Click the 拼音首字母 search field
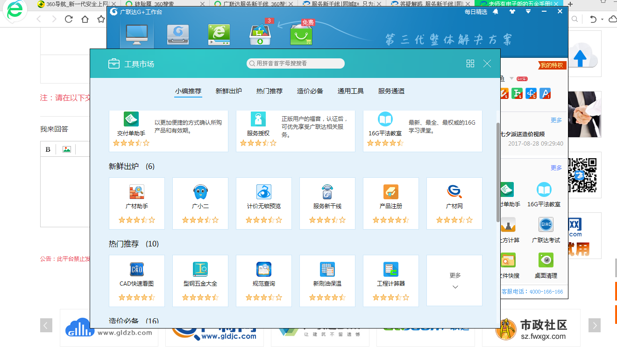Image resolution: width=617 pixels, height=364 pixels. (x=296, y=63)
